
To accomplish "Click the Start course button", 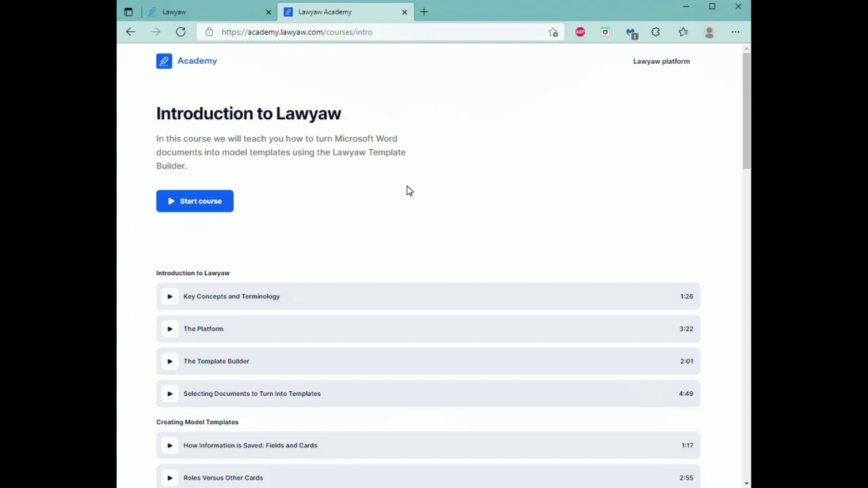I will point(195,201).
